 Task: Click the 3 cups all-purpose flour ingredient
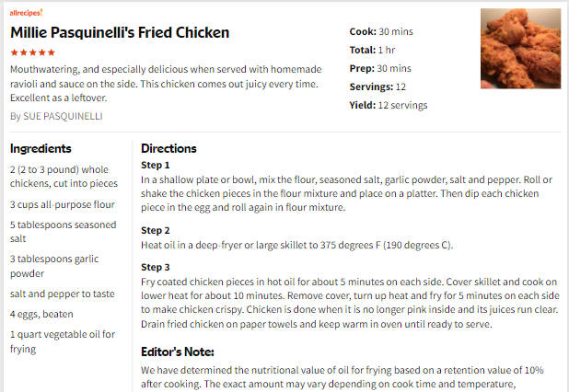click(63, 205)
